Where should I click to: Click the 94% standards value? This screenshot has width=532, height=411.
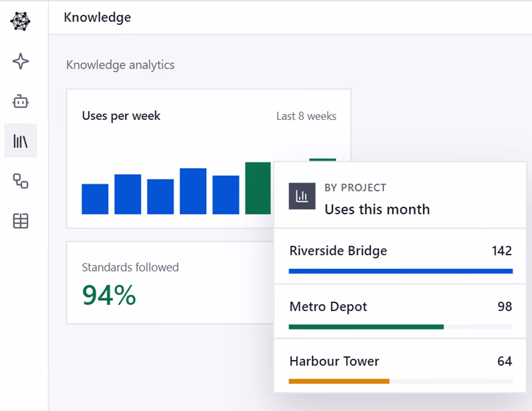pyautogui.click(x=109, y=295)
